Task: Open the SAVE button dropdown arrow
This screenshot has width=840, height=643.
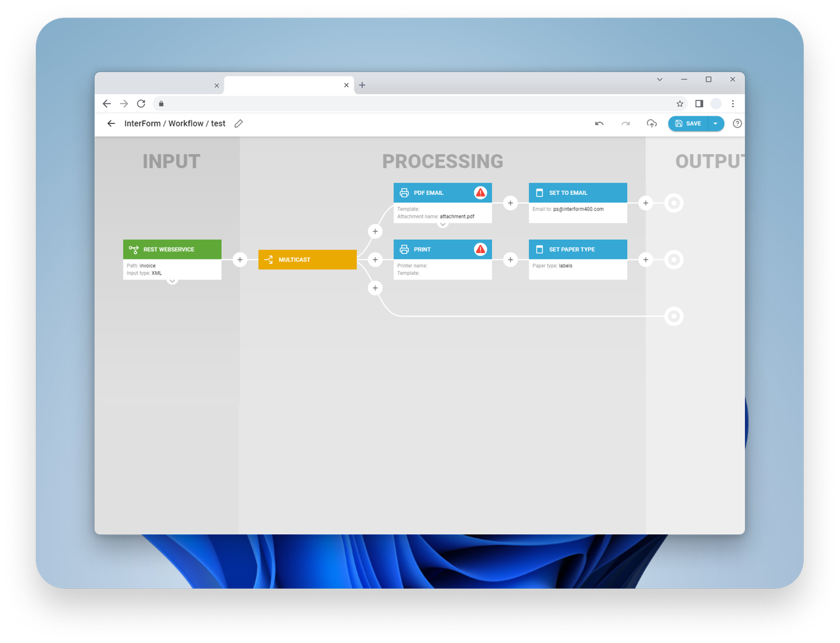Action: tap(715, 123)
